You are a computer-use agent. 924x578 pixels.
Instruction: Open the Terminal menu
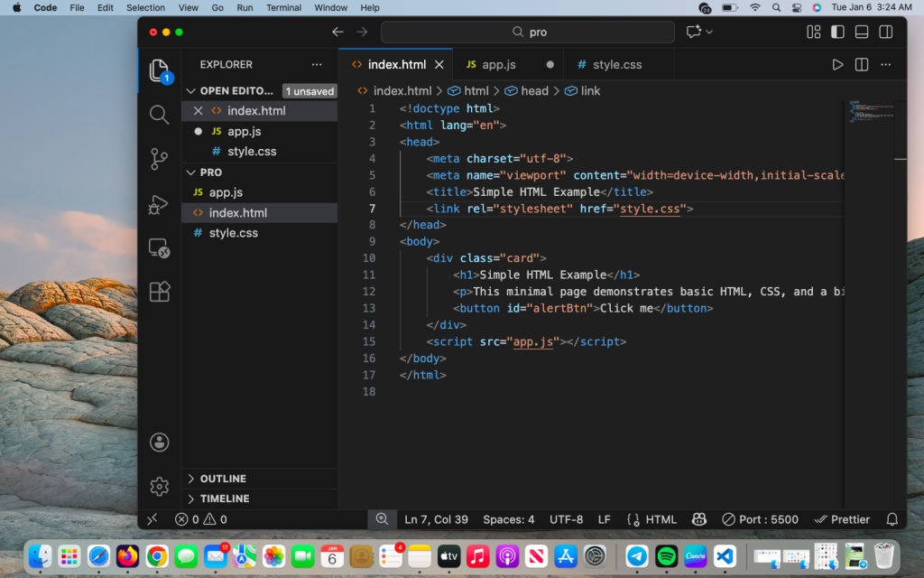(x=283, y=7)
